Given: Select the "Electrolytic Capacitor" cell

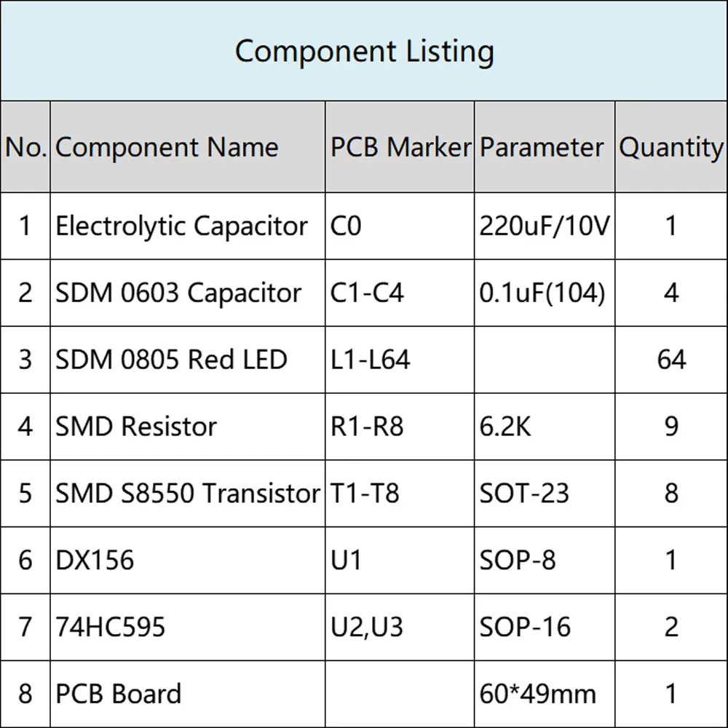Looking at the screenshot, I should pyautogui.click(x=181, y=226).
